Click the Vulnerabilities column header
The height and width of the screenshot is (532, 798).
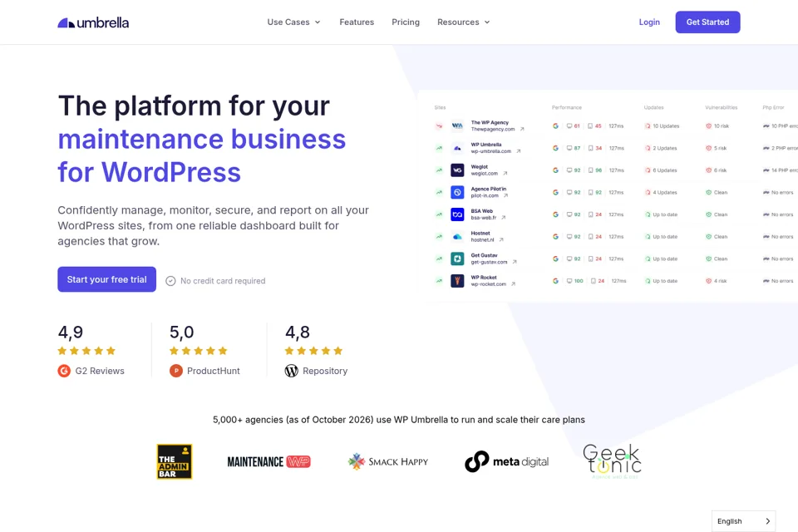(722, 107)
